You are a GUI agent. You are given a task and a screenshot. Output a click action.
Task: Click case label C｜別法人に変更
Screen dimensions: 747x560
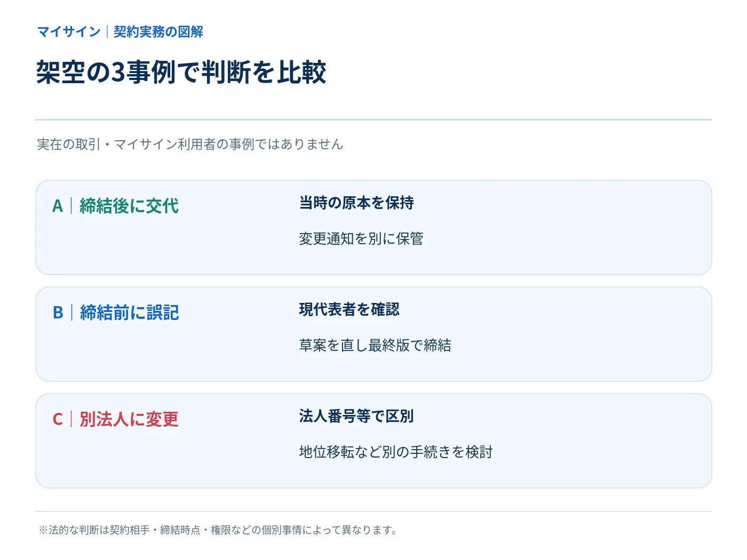point(115,419)
